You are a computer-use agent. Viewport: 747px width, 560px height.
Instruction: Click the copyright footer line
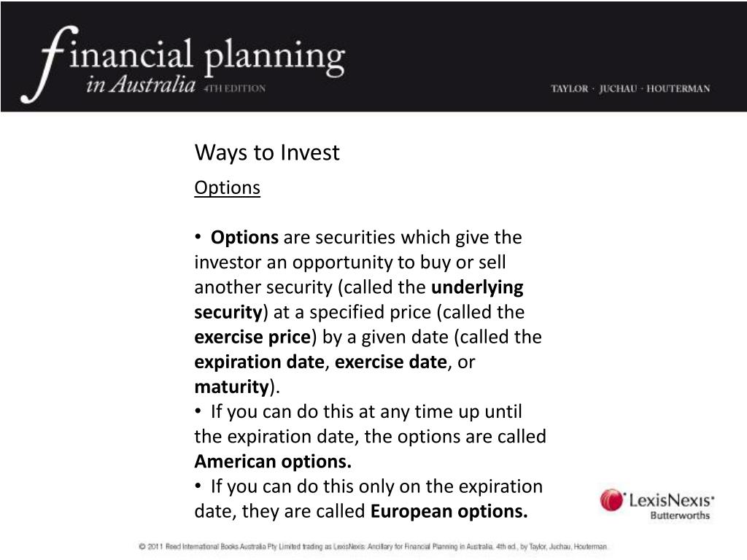click(x=373, y=547)
